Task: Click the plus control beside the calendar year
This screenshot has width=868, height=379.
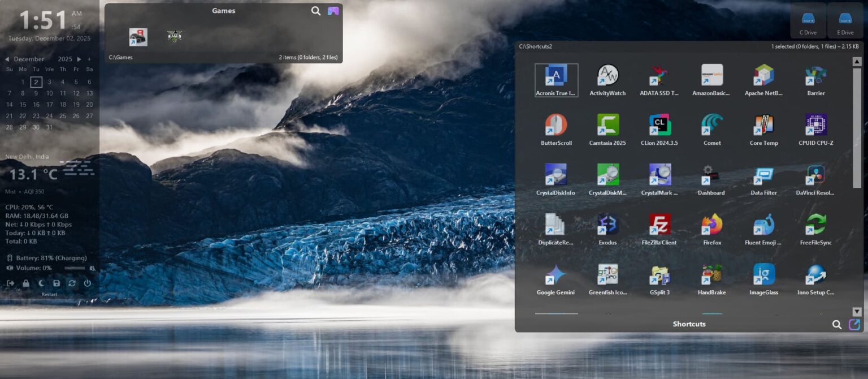Action: click(89, 59)
